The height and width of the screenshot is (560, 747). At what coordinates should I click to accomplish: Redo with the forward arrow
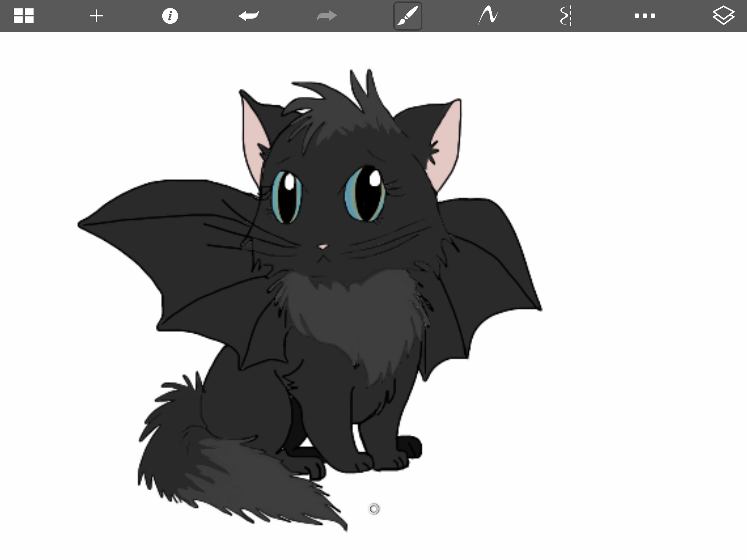326,16
